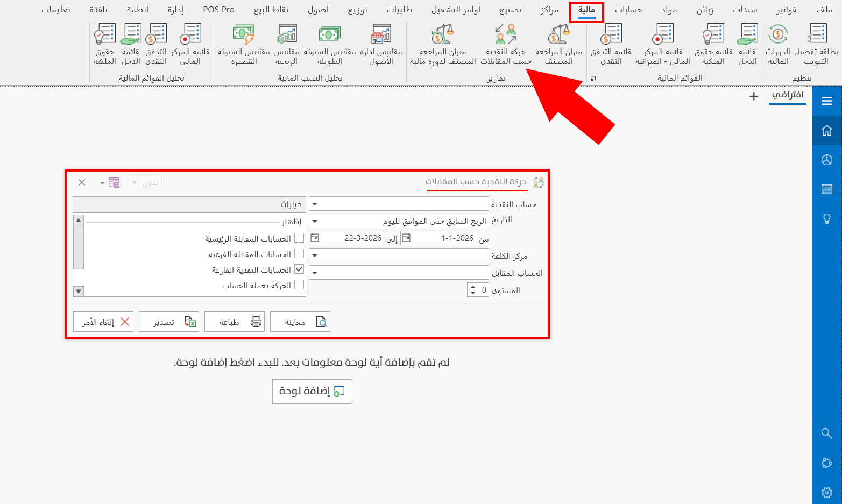Adjust the المستوى level stepper arrows
Viewport: 842px width, 504px height.
(473, 290)
